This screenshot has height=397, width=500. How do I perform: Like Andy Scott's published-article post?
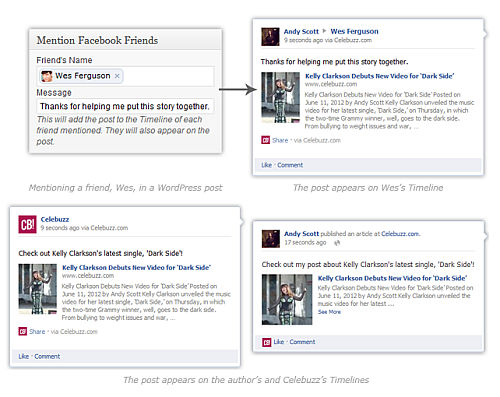279,342
